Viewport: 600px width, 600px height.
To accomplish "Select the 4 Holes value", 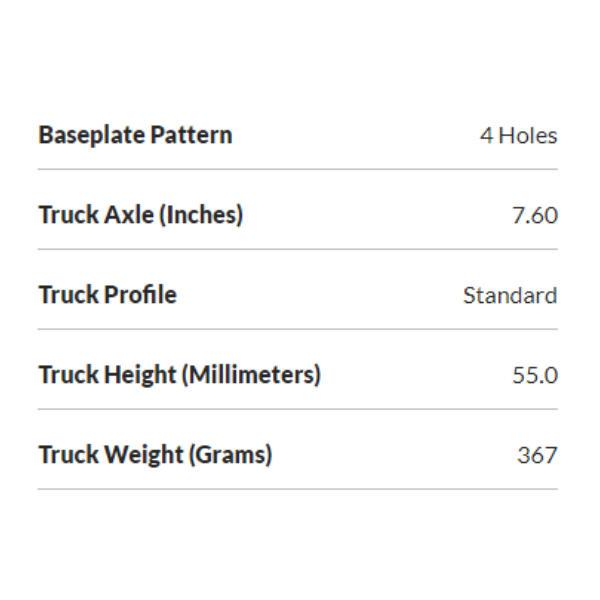I will [518, 136].
